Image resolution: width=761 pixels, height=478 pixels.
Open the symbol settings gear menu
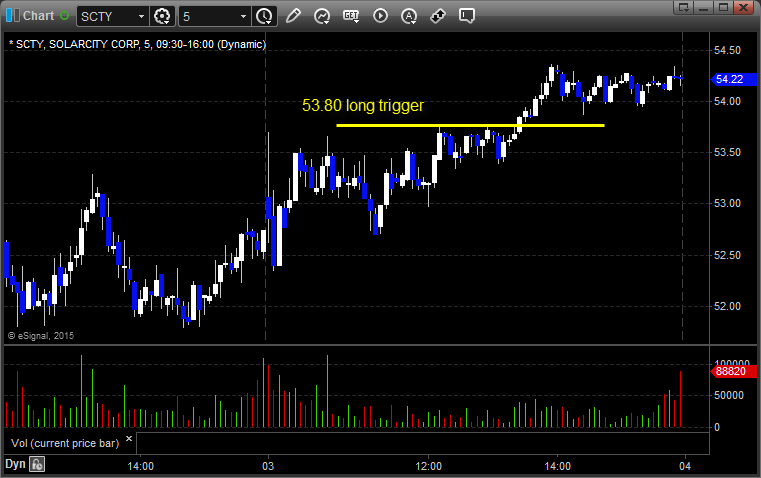pyautogui.click(x=162, y=16)
